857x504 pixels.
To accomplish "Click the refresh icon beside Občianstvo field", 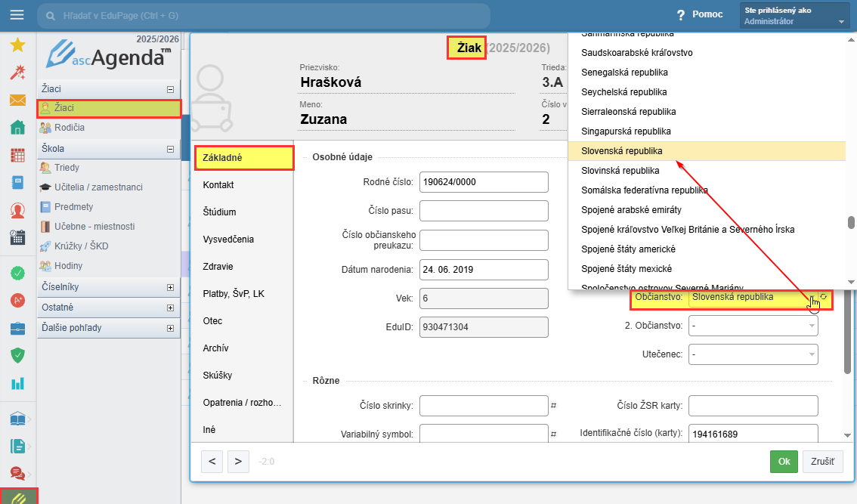I will click(824, 298).
